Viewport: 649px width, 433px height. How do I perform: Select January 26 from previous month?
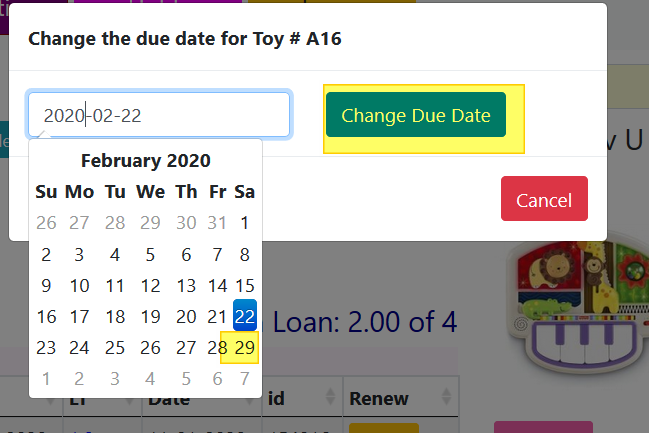(x=46, y=223)
